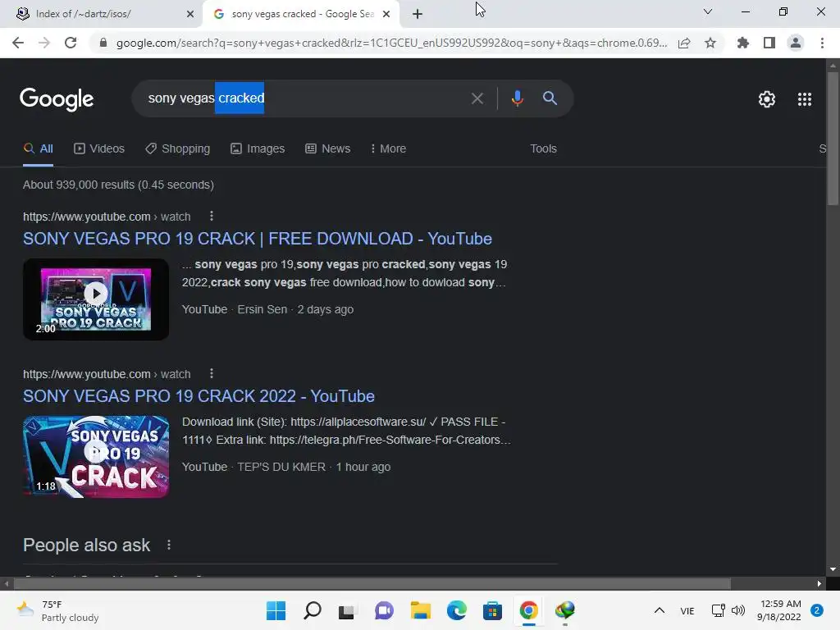The height and width of the screenshot is (630, 840).
Task: Open Microsoft Store from the taskbar
Action: pos(492,610)
